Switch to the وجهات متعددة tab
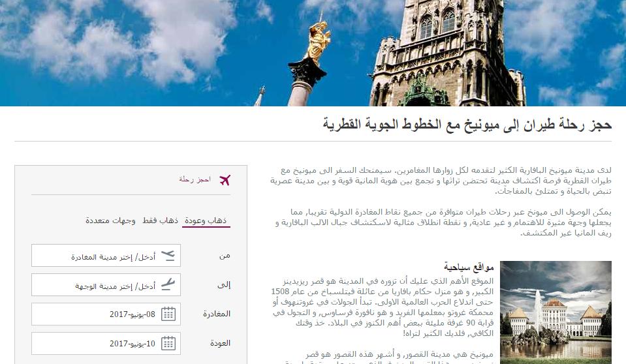This screenshot has width=626, height=364. pos(110,220)
